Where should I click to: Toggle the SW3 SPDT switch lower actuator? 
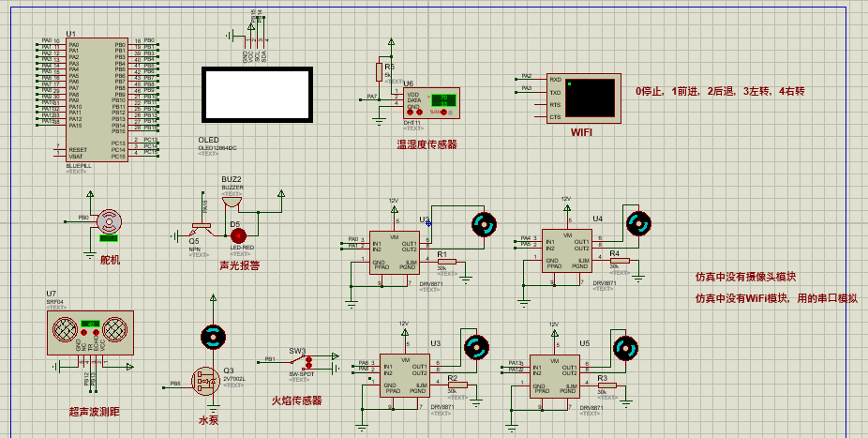click(x=309, y=366)
